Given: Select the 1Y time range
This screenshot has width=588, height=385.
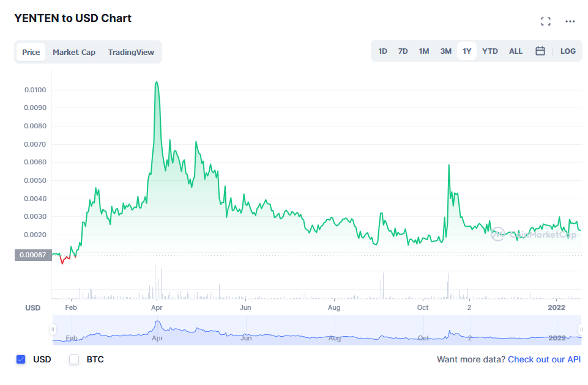Looking at the screenshot, I should click(466, 51).
